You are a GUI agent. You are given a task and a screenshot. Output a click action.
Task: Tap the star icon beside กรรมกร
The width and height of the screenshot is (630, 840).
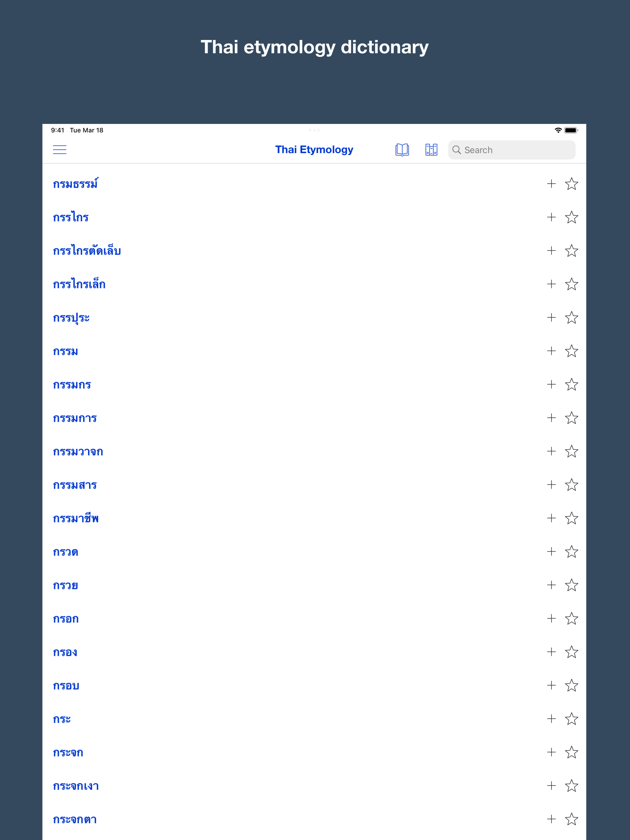pos(572,384)
